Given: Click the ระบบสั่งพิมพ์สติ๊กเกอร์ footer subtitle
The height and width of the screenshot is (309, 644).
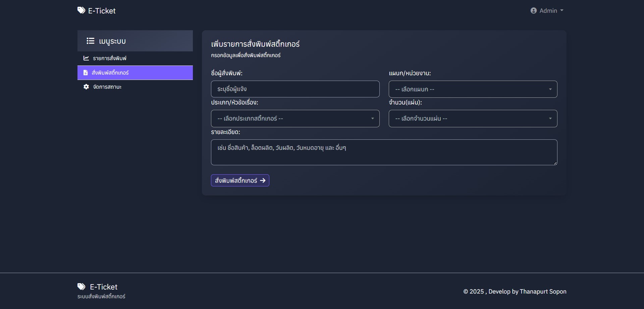Looking at the screenshot, I should pyautogui.click(x=101, y=297).
